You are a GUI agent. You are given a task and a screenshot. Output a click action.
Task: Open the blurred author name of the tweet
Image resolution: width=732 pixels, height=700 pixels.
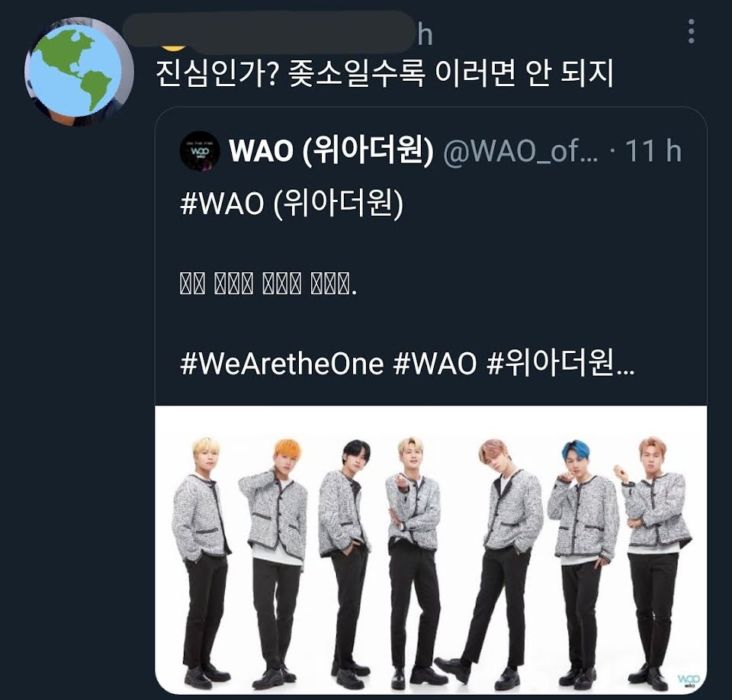(x=268, y=32)
